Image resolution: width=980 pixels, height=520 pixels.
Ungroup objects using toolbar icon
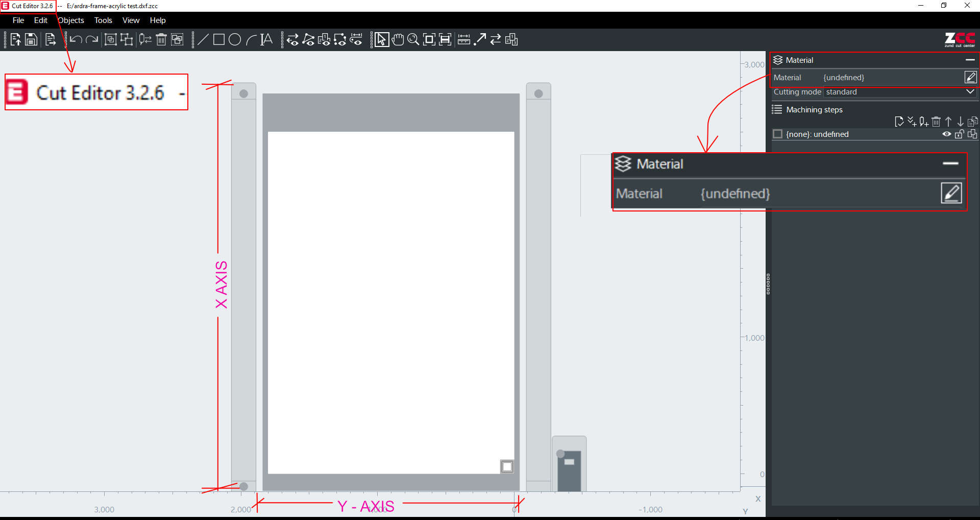(127, 39)
